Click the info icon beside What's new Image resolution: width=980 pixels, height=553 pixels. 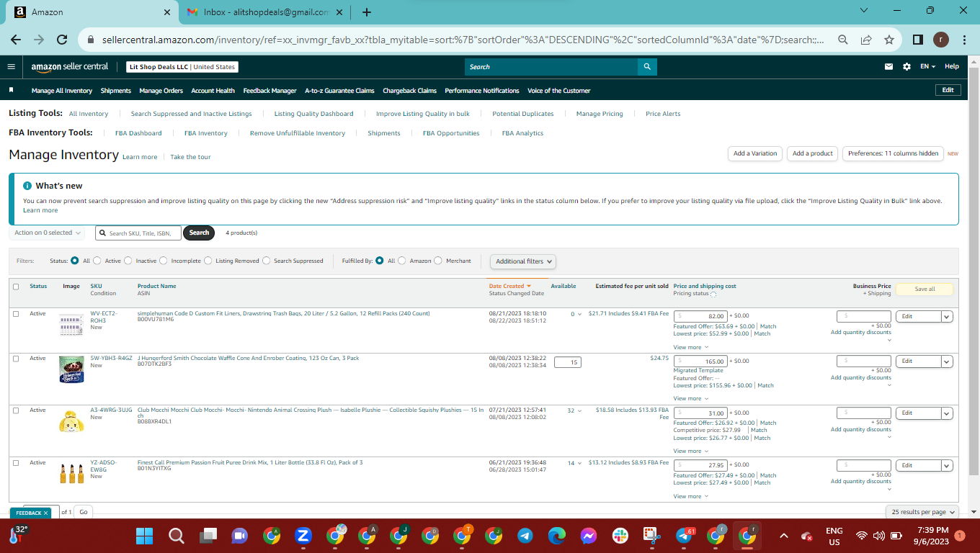(x=27, y=186)
